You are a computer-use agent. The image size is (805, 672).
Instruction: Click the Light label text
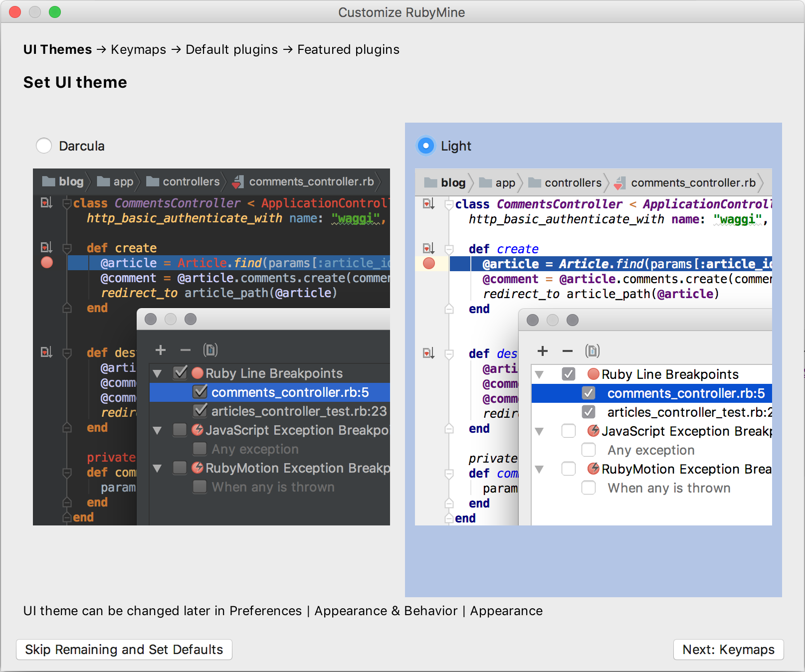(456, 146)
